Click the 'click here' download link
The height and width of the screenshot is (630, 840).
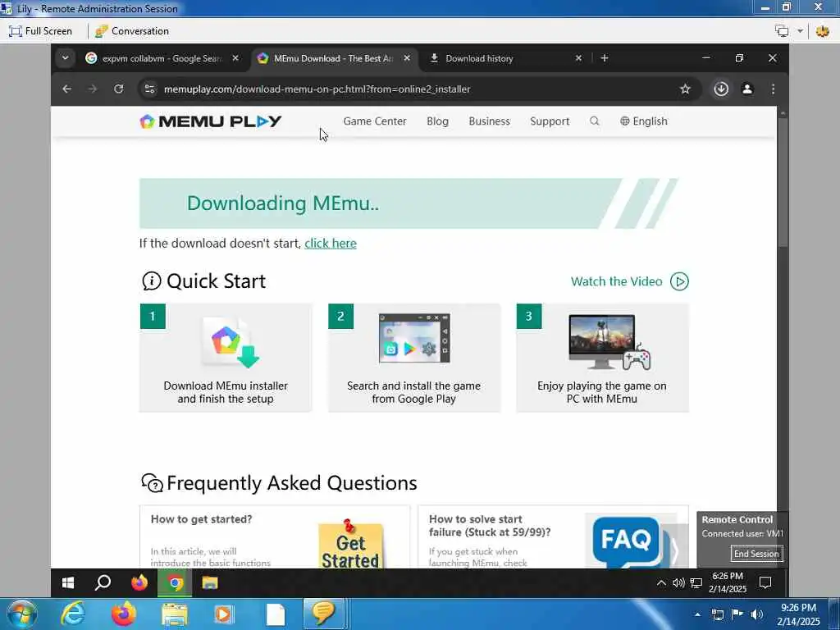[331, 243]
